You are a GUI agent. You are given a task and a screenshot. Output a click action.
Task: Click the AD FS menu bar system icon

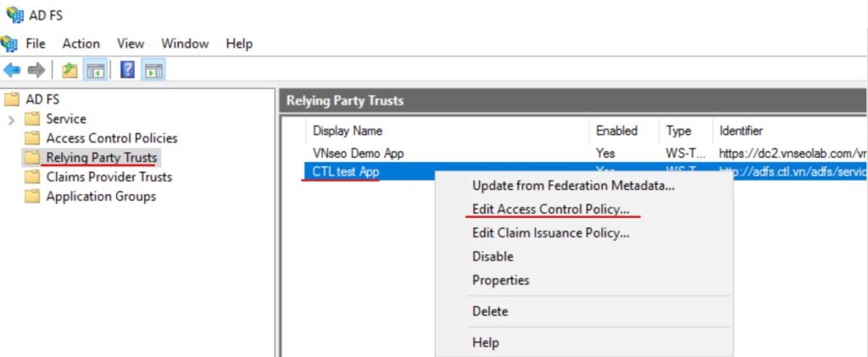[10, 43]
